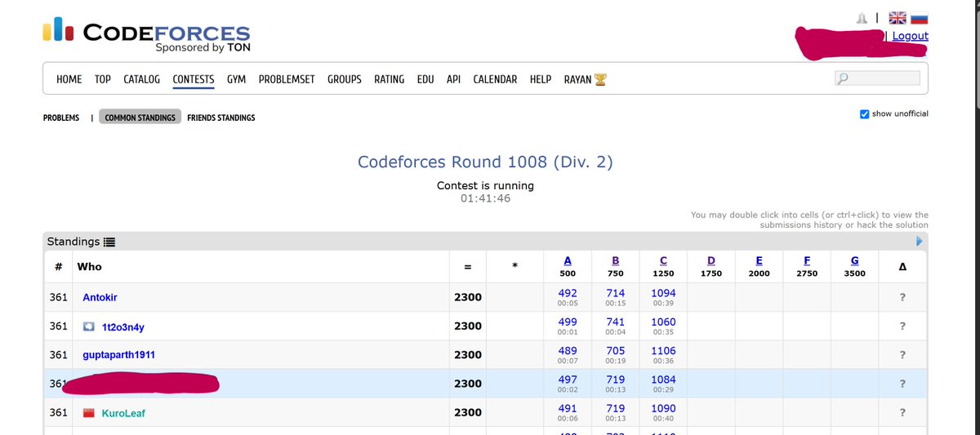This screenshot has height=435, width=980.
Task: Click Antokir's total points 2300
Action: (x=468, y=297)
